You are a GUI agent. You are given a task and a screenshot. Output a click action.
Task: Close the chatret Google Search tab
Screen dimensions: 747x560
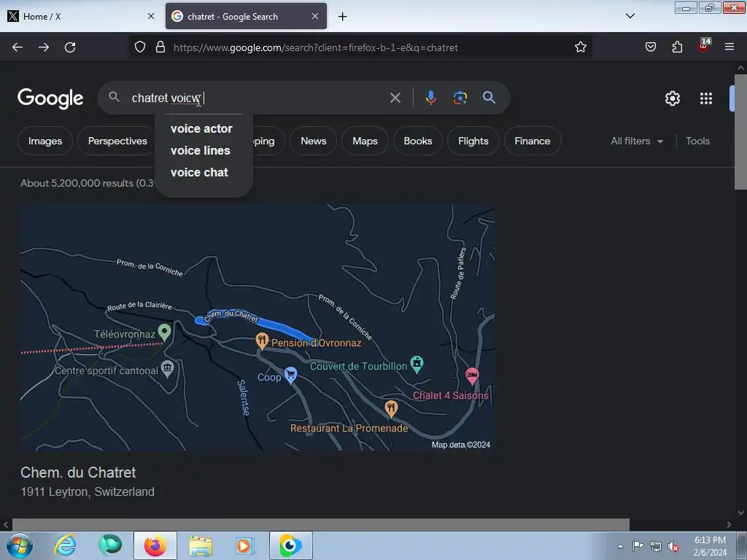coord(315,16)
